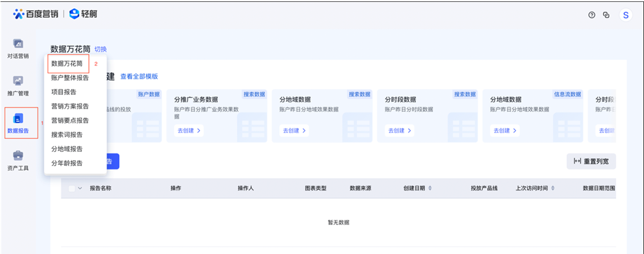Open the 资产工具 briefcase icon
Image resolution: width=644 pixels, height=254 pixels.
18,155
